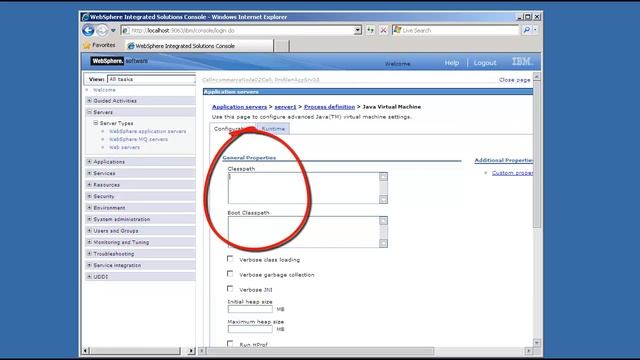Click Boot Classpath scroll up arrow
640x360 pixels.
tap(383, 221)
